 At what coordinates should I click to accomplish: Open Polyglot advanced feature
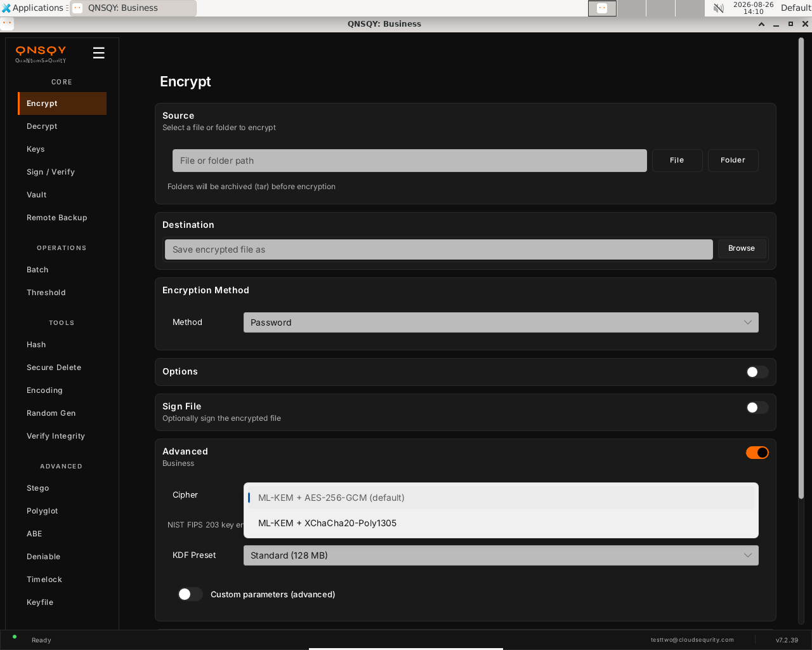62,511
